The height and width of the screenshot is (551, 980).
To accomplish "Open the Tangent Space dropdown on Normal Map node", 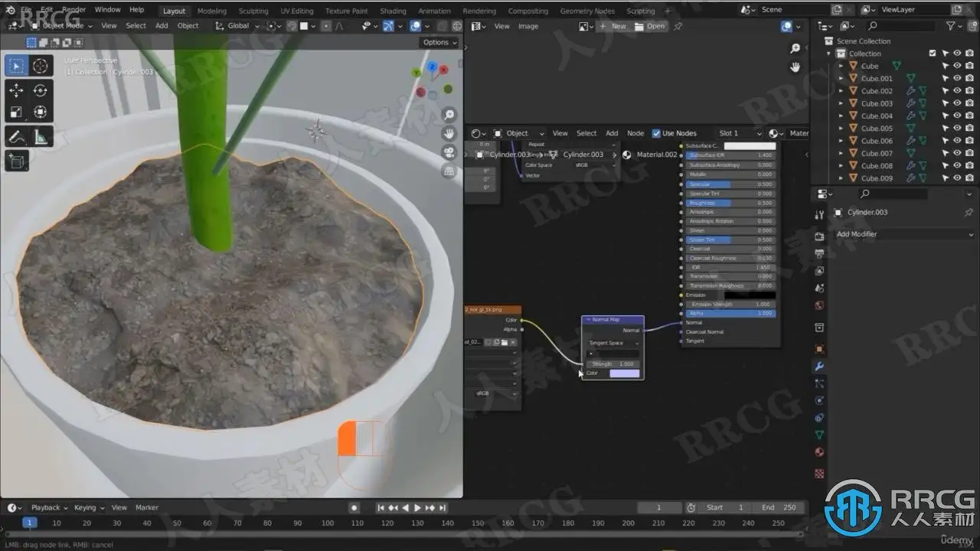I will (x=612, y=343).
